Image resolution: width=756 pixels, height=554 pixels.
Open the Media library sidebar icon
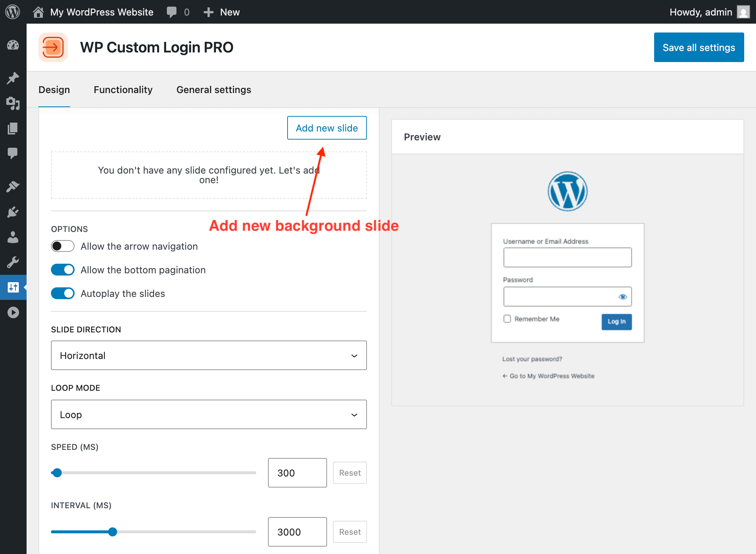pyautogui.click(x=13, y=103)
